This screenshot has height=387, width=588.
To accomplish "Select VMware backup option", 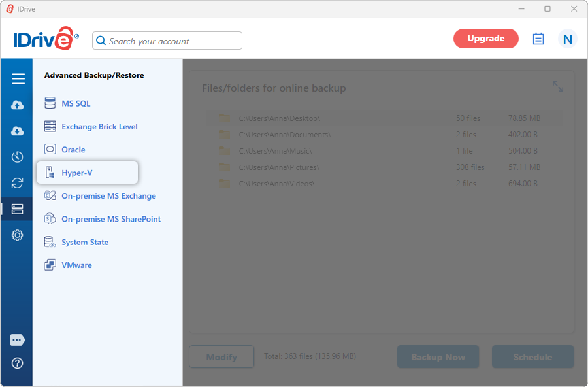I will point(76,265).
